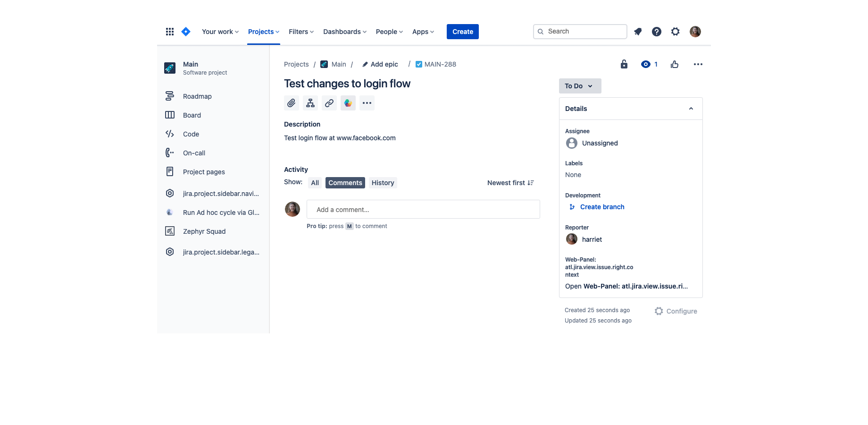Click the attach file paperclip icon
Screen dimensions: 868x425
[292, 103]
